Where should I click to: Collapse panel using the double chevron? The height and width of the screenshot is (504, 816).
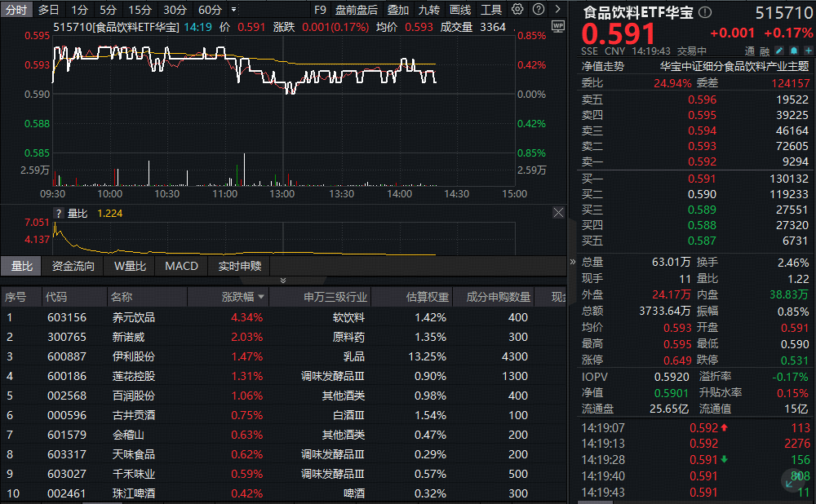tap(283, 280)
